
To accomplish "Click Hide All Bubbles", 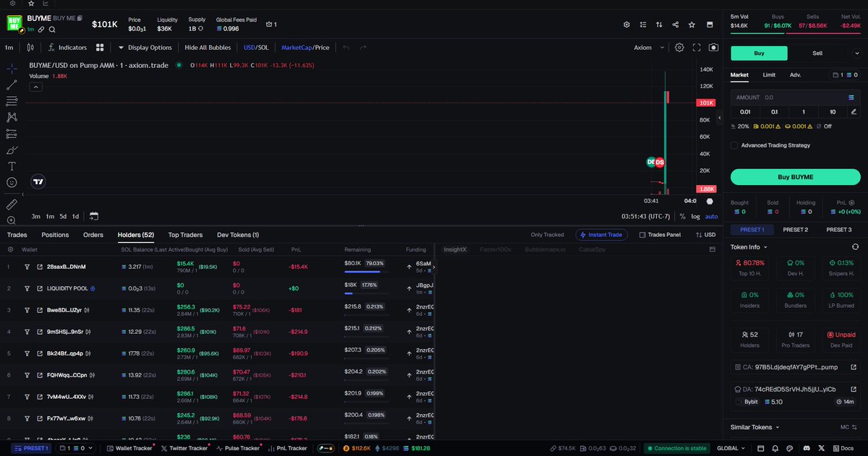I will coord(208,48).
